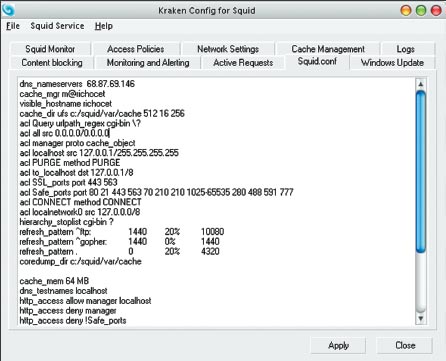Open the File menu
446x361 pixels.
(13, 26)
